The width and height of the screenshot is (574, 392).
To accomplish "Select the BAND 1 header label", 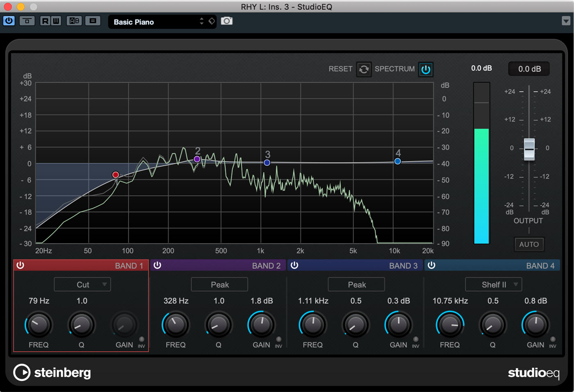I will (x=129, y=266).
